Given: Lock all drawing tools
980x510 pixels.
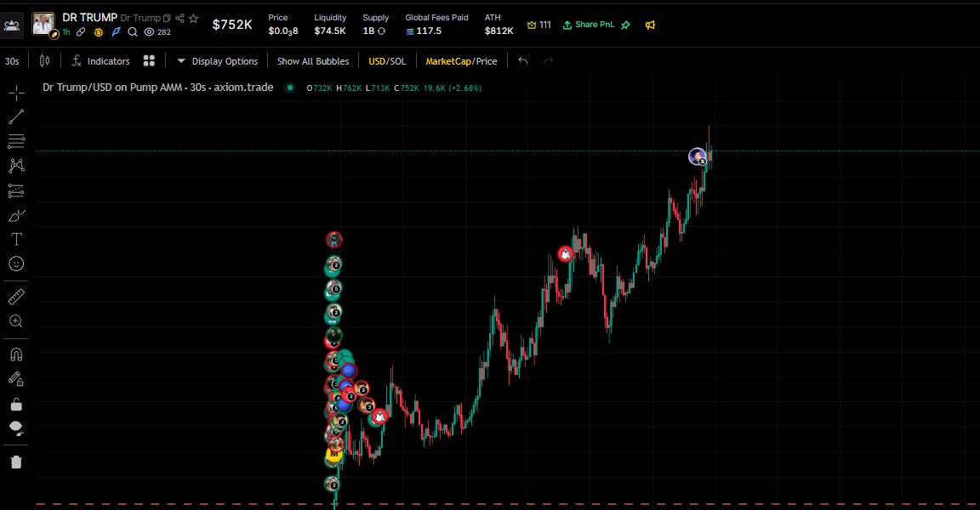Looking at the screenshot, I should coord(16,405).
